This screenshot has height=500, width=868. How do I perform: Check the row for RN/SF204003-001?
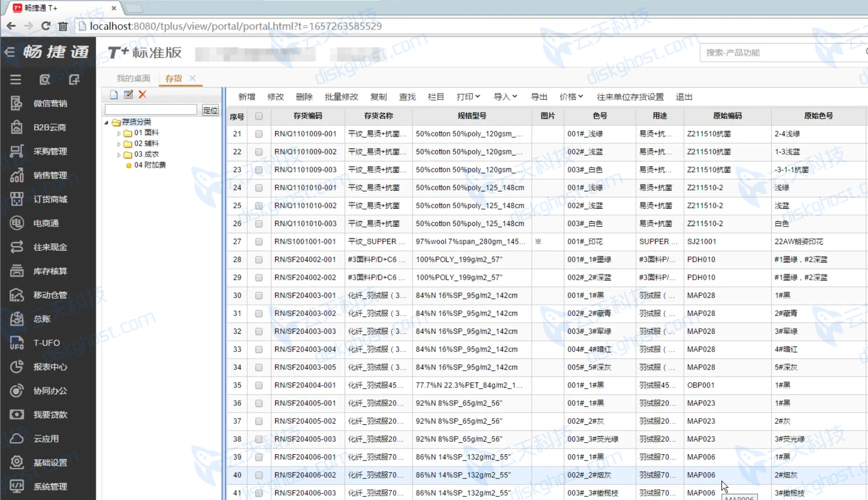point(259,295)
